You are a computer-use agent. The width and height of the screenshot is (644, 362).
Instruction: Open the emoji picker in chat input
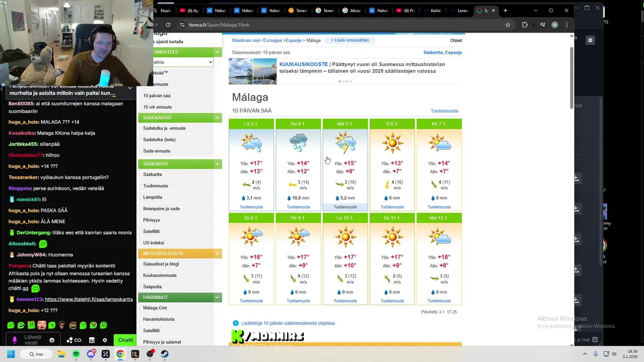(x=52, y=340)
